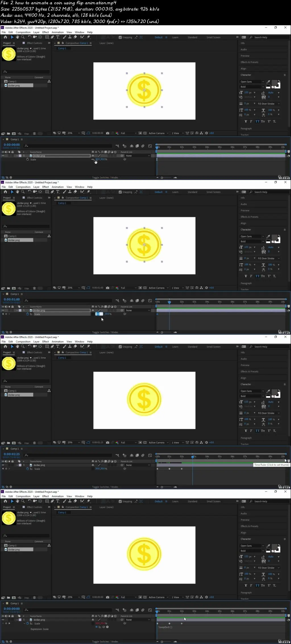The width and height of the screenshot is (291, 644).
Task: Select Puppet Pin tool in frame stamped 00:01:58
Action: [x=88, y=347]
